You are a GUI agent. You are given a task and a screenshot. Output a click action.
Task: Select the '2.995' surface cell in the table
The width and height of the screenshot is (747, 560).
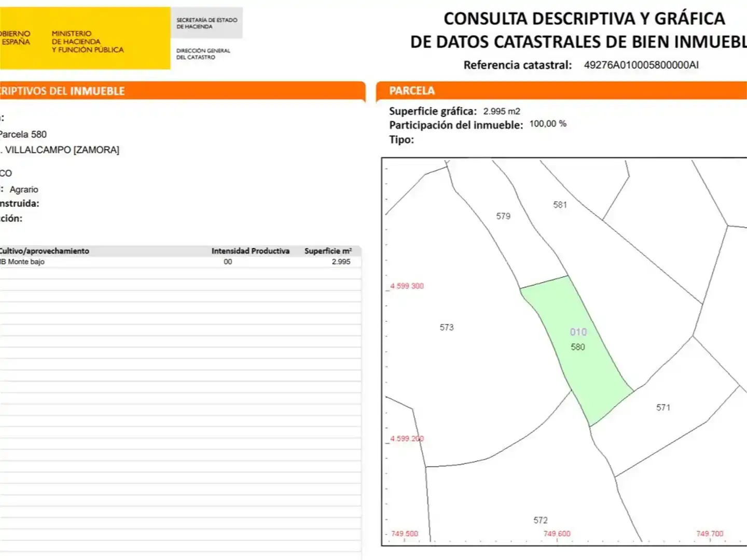click(341, 262)
